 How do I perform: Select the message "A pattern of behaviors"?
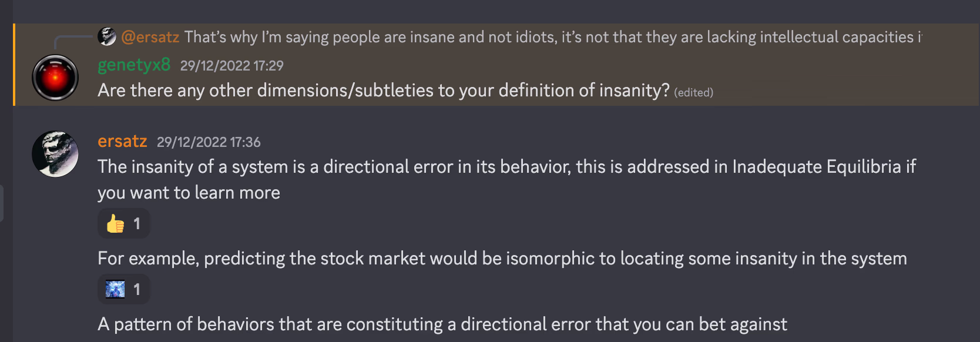442,324
